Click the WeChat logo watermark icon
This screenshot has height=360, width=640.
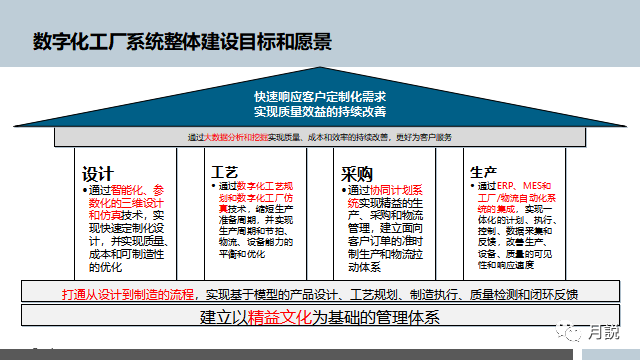tap(568, 331)
